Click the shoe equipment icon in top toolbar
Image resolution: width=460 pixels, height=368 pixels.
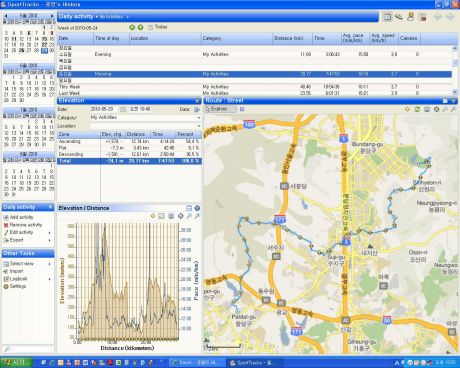399,17
